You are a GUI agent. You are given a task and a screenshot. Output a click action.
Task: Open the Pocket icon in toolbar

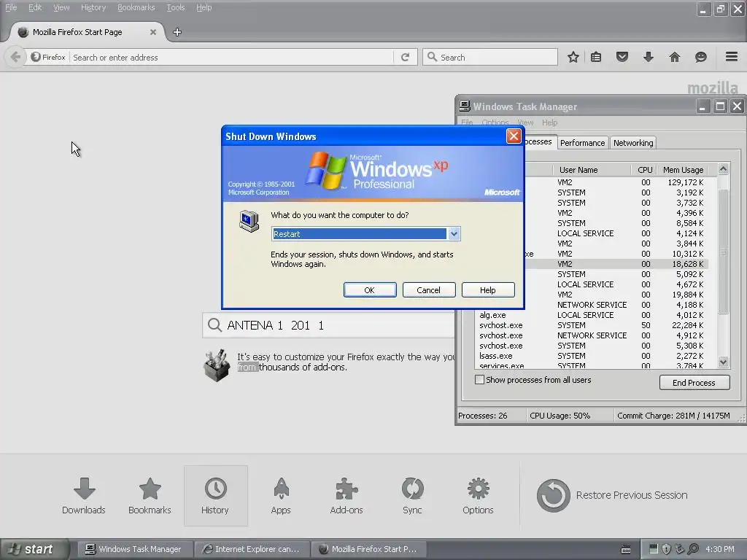622,57
